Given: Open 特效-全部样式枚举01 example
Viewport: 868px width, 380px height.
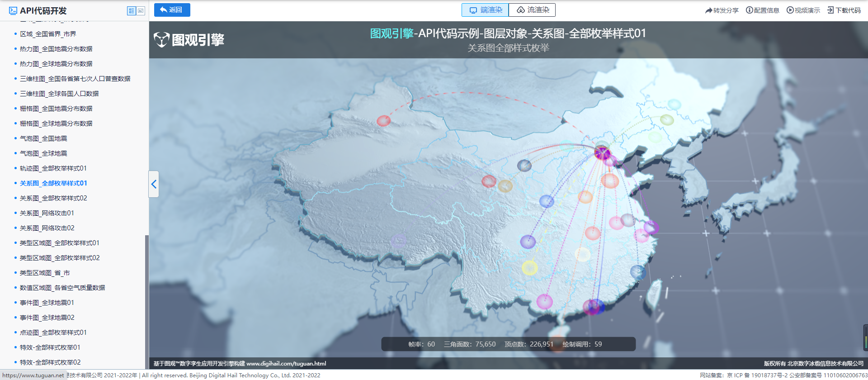Looking at the screenshot, I should [x=50, y=347].
